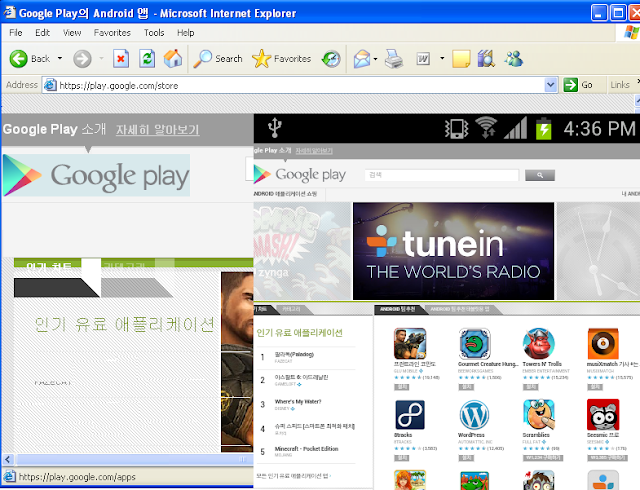This screenshot has height=490, width=640.
Task: Open the tunein World's Radio banner
Action: point(453,251)
